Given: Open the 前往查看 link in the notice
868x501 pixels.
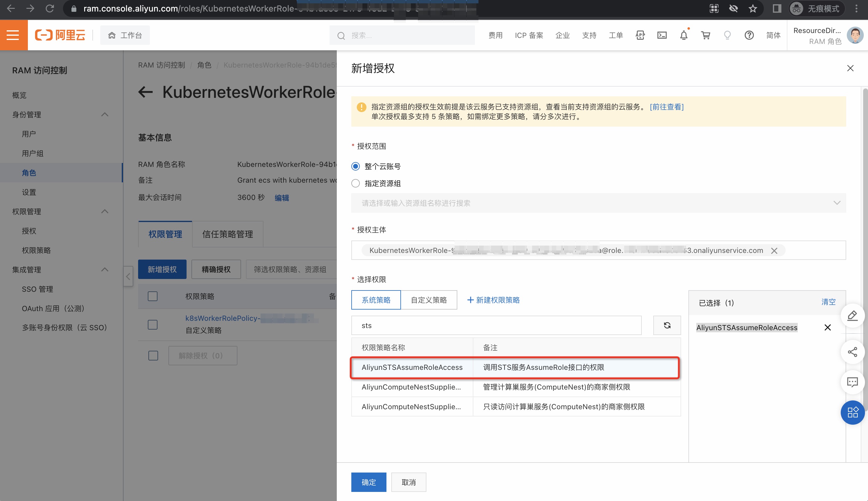Looking at the screenshot, I should [x=666, y=107].
